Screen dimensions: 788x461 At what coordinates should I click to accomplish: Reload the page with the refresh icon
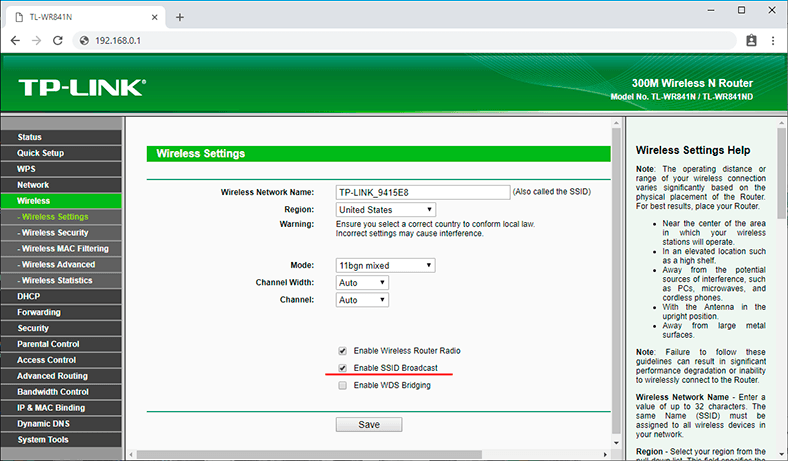(58, 41)
